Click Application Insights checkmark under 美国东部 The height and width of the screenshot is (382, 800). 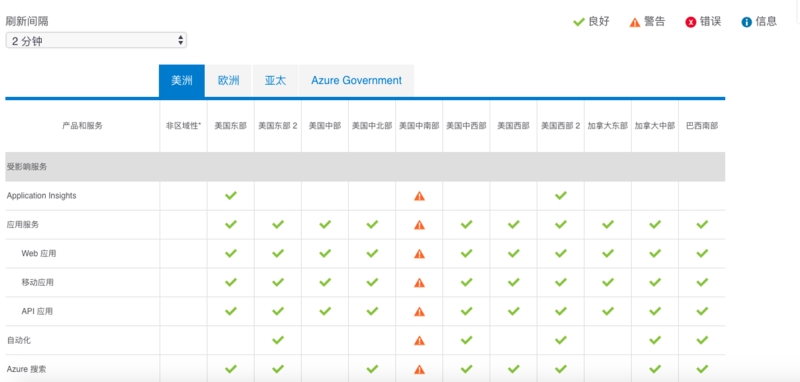coord(231,195)
